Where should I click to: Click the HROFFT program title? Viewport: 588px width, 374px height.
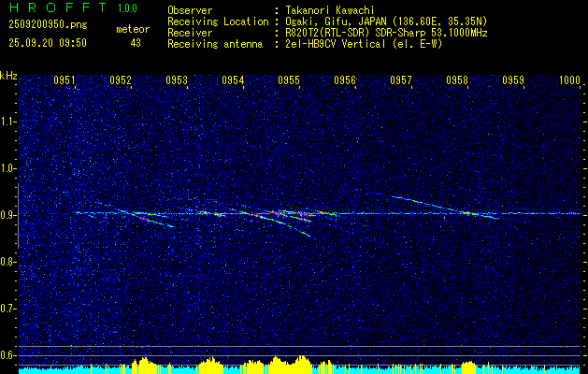pyautogui.click(x=58, y=7)
